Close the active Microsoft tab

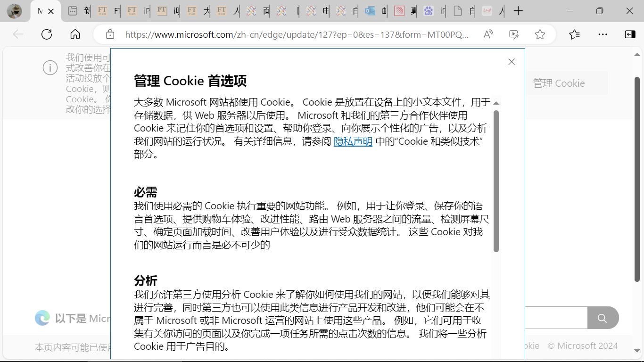point(51,11)
